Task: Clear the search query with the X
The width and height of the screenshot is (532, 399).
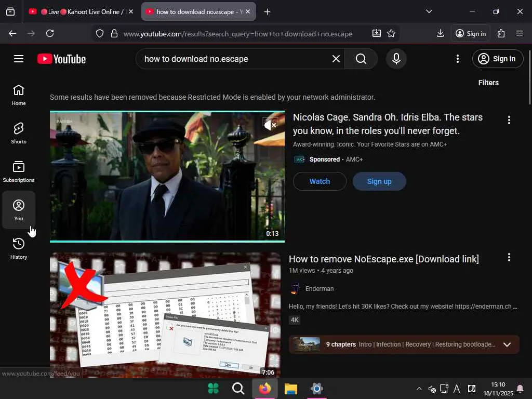Action: coord(336,59)
